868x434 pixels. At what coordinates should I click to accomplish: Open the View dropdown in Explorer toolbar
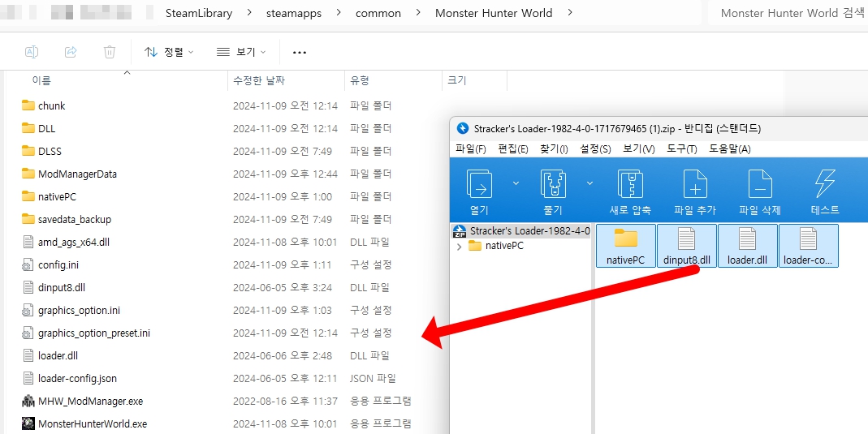coord(242,52)
